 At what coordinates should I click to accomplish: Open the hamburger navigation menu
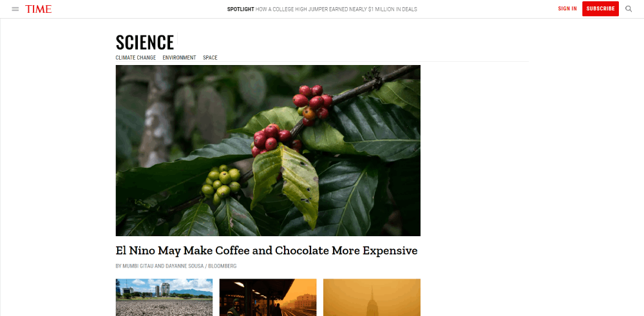point(15,9)
